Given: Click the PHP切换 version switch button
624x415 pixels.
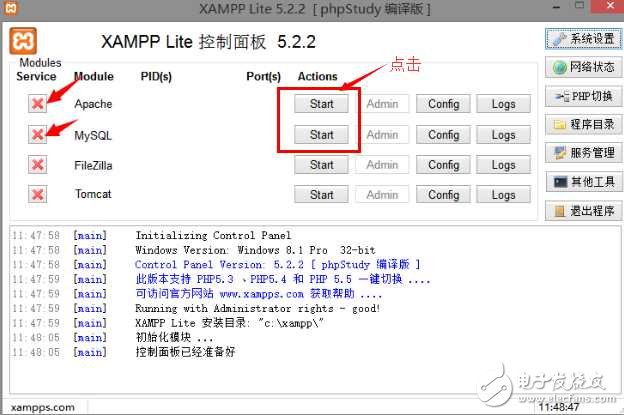Looking at the screenshot, I should pyautogui.click(x=583, y=97).
